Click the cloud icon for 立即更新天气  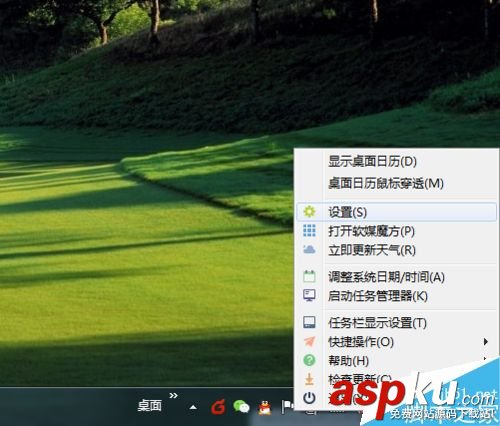pos(309,249)
